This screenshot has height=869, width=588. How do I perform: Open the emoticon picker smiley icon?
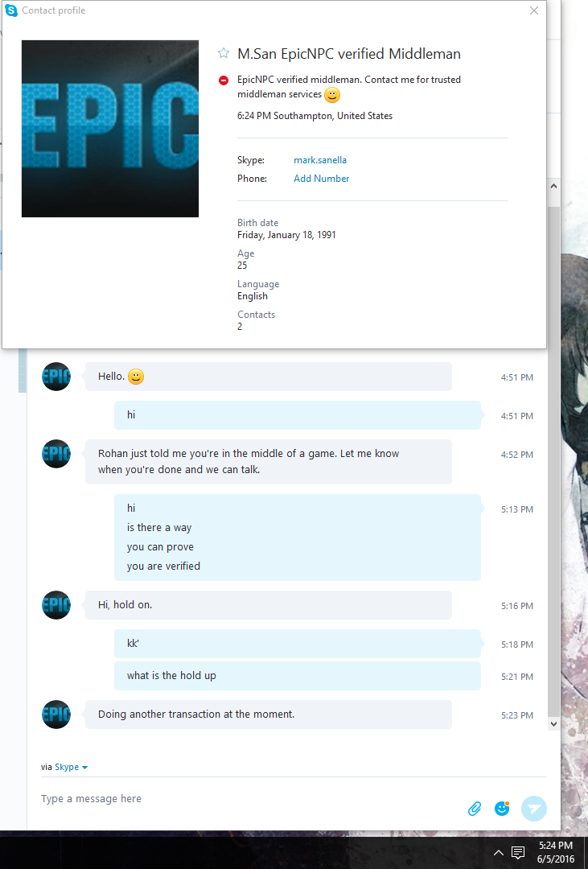pos(502,809)
